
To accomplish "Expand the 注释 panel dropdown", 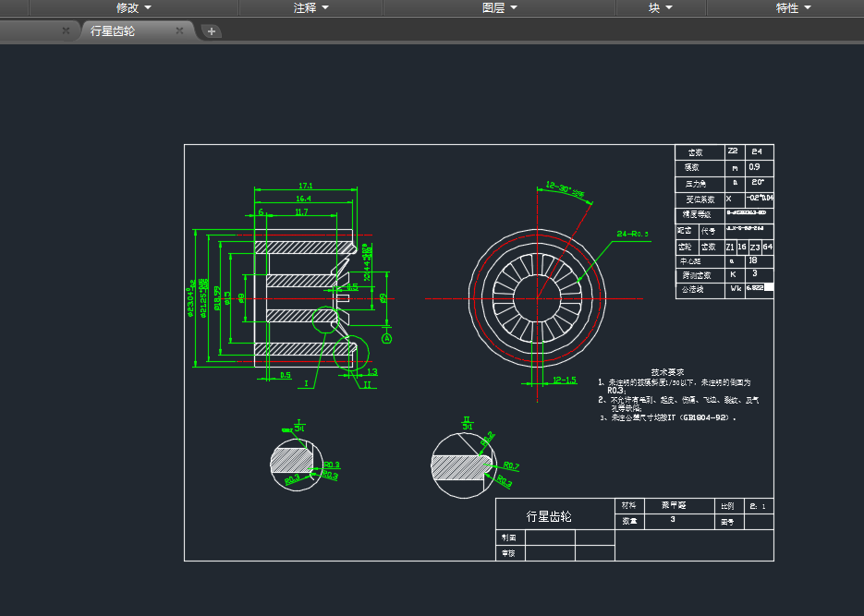I will 310,7.
